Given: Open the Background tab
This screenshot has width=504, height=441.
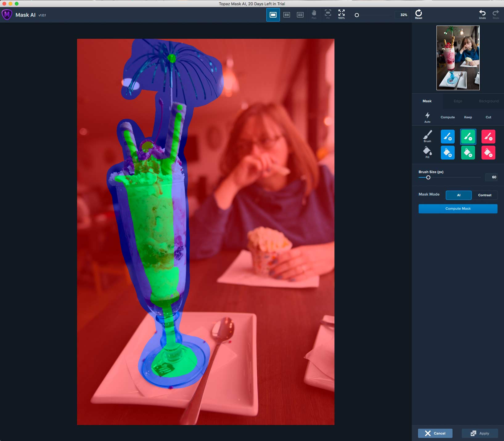Looking at the screenshot, I should 489,101.
